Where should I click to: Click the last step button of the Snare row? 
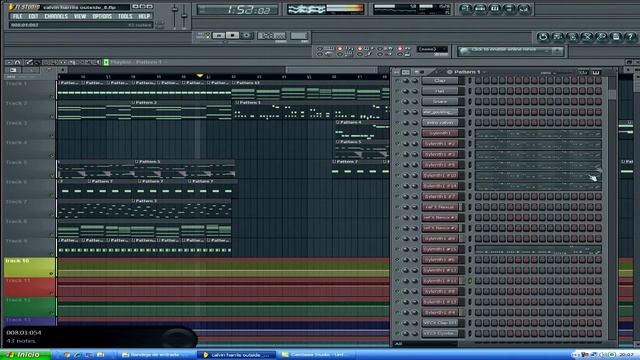tap(598, 102)
